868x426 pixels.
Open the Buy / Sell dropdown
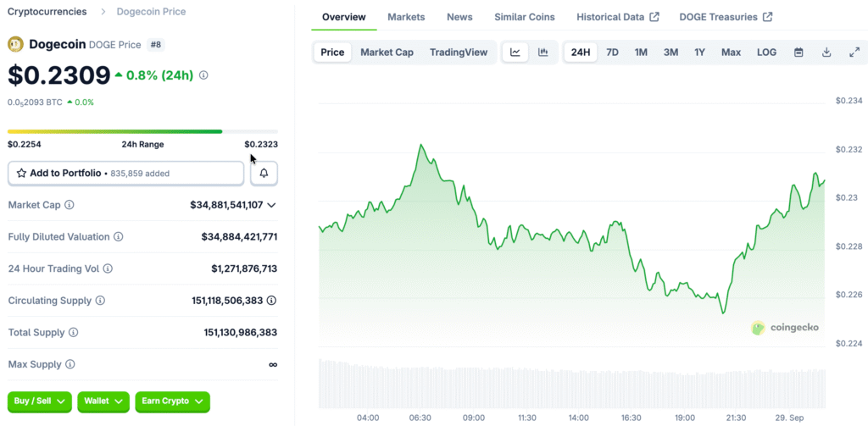(x=40, y=401)
